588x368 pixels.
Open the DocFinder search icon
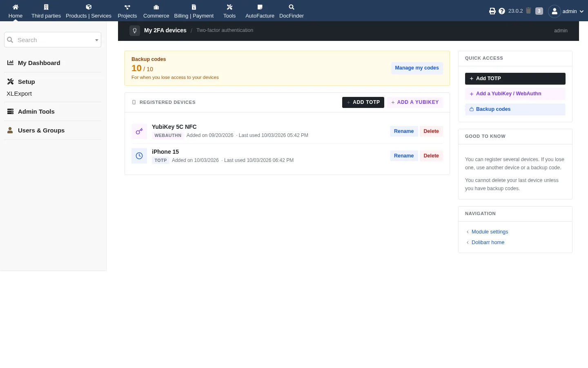[x=292, y=7]
